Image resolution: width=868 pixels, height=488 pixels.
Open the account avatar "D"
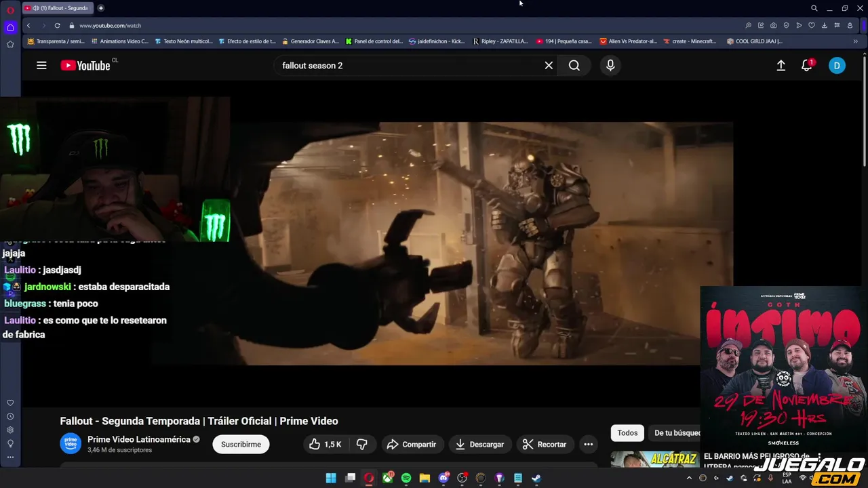point(837,66)
